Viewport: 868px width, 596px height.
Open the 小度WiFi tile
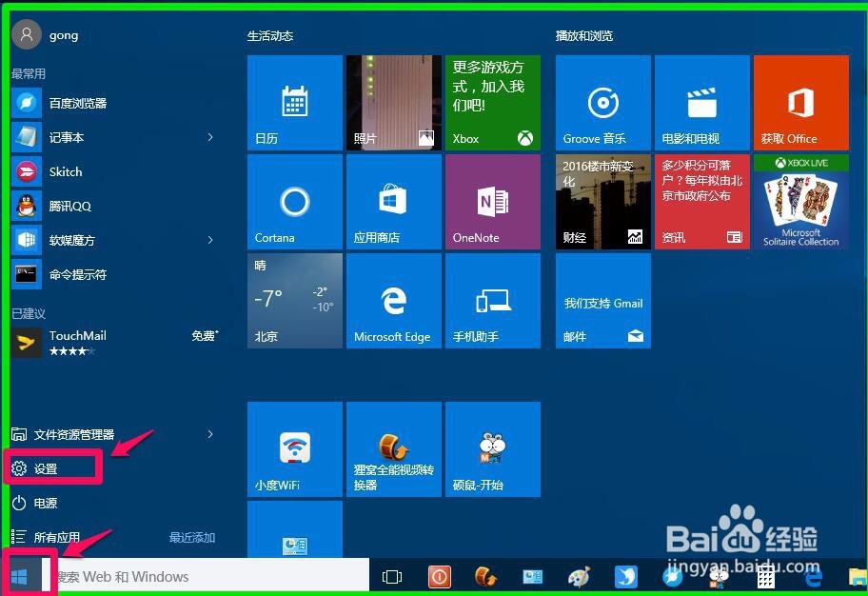(x=294, y=449)
